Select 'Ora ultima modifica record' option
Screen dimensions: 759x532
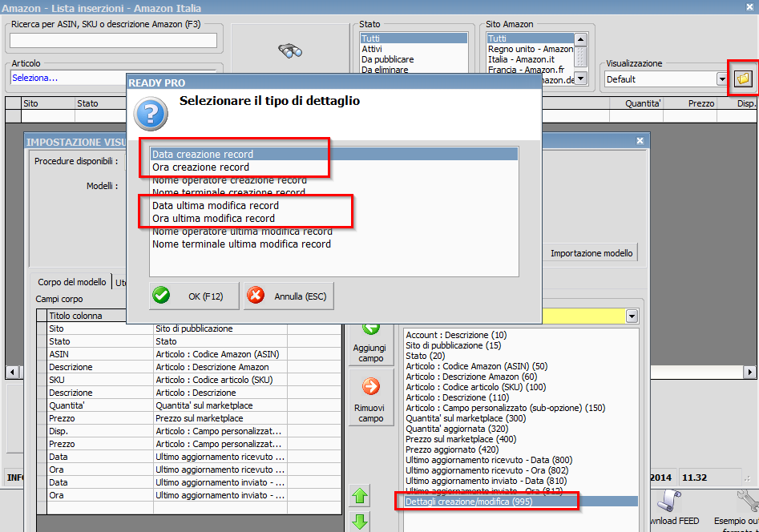click(334, 218)
